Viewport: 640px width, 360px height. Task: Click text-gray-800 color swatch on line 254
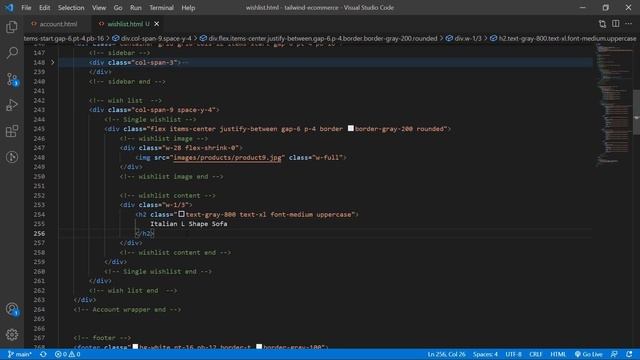click(181, 214)
